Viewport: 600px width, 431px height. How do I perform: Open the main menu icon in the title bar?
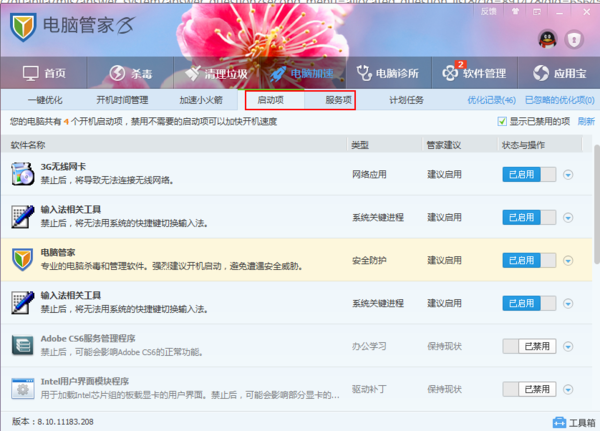point(537,12)
